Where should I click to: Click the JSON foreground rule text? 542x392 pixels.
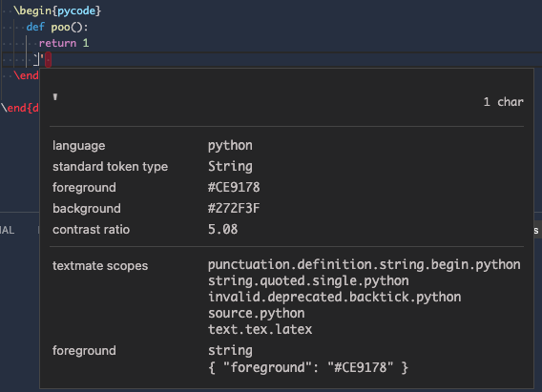pyautogui.click(x=308, y=367)
